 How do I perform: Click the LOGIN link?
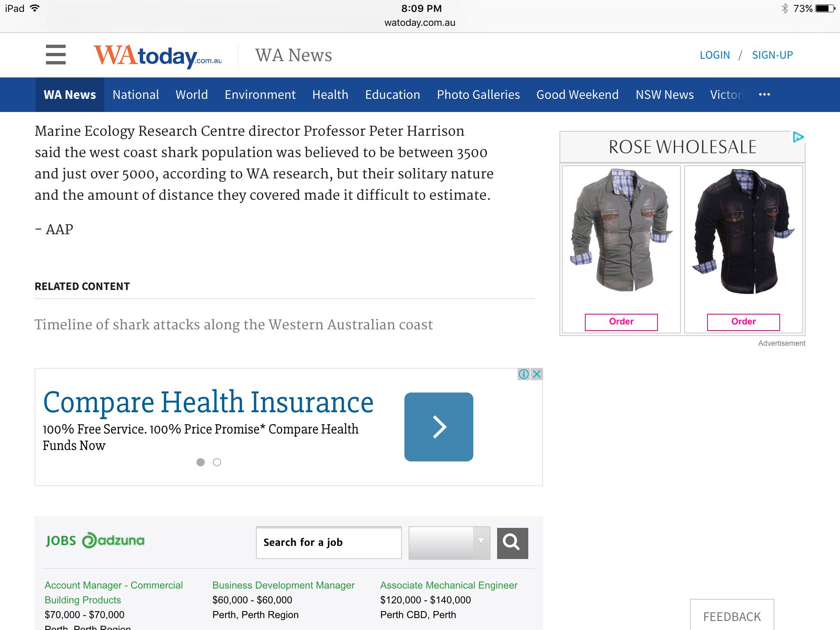[714, 55]
